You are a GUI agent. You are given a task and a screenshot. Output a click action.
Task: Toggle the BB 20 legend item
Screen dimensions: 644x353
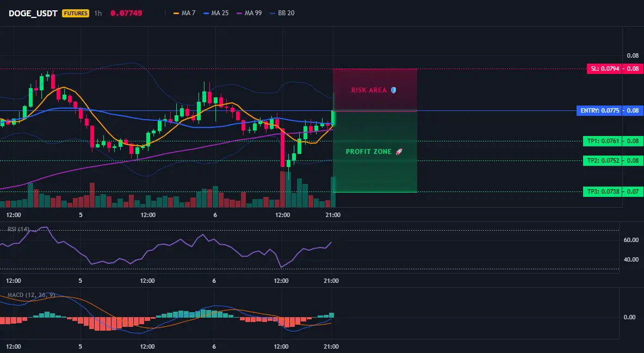tap(282, 13)
